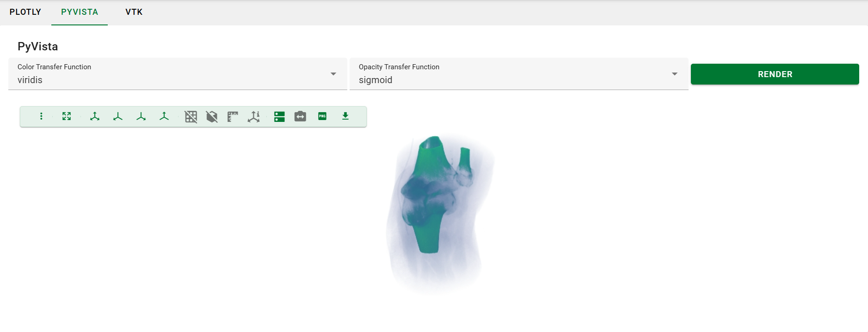Save a PNG screenshot of the render

[x=322, y=116]
